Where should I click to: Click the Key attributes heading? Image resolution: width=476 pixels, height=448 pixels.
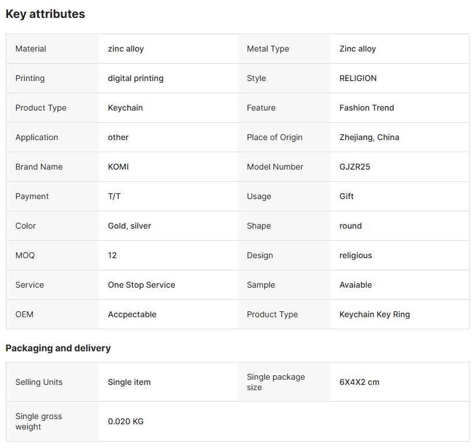[45, 14]
